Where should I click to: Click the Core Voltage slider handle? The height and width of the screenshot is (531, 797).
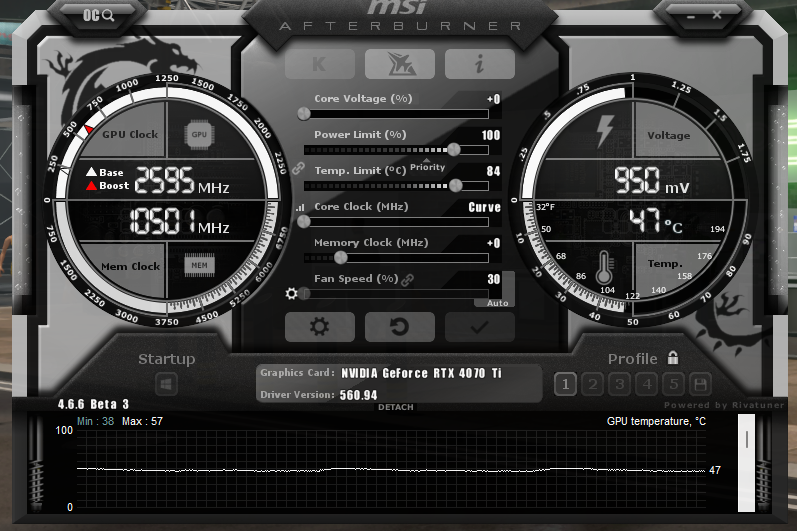point(304,113)
